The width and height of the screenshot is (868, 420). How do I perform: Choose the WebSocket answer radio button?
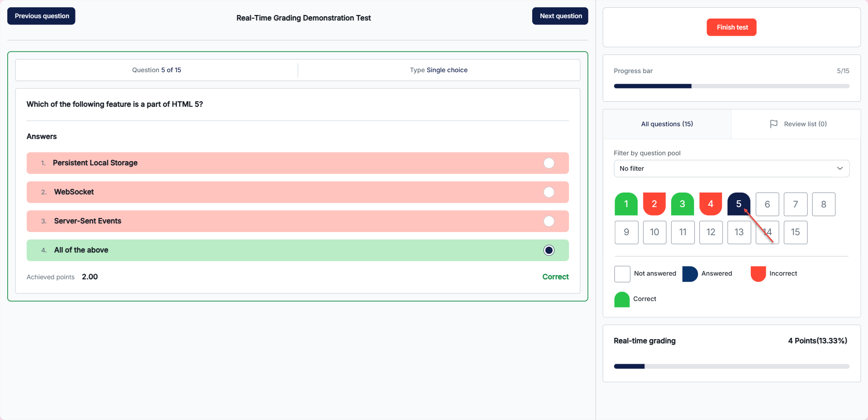pos(549,192)
